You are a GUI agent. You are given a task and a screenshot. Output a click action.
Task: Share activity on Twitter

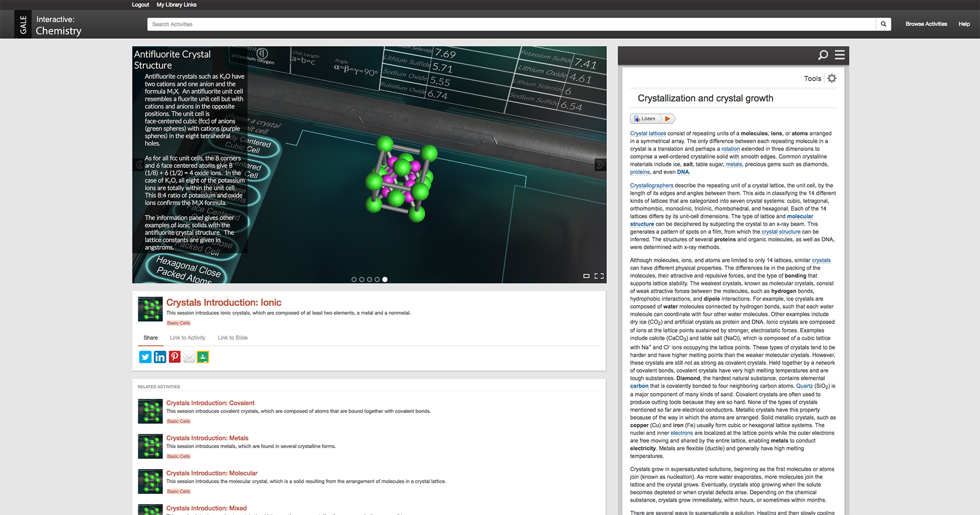[145, 357]
